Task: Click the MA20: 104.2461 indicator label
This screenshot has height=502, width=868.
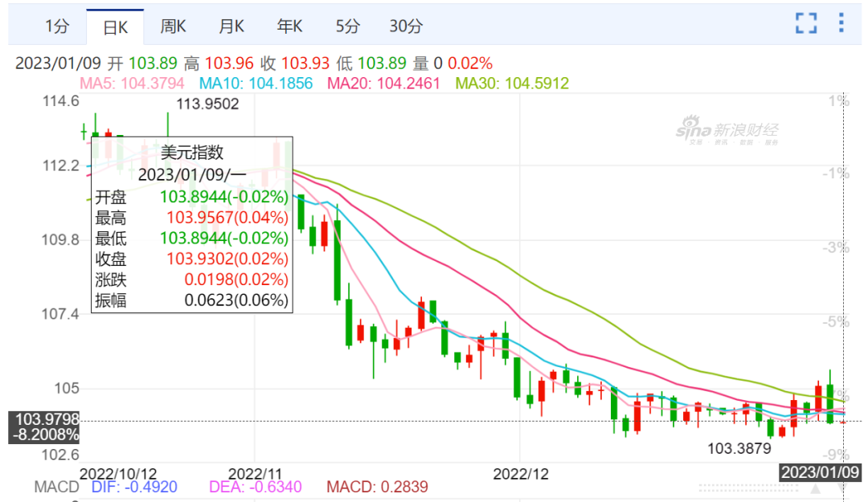Action: tap(383, 84)
